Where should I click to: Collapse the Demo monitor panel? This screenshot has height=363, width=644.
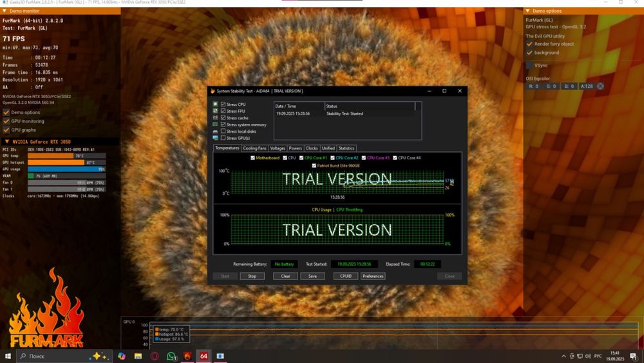coord(5,11)
